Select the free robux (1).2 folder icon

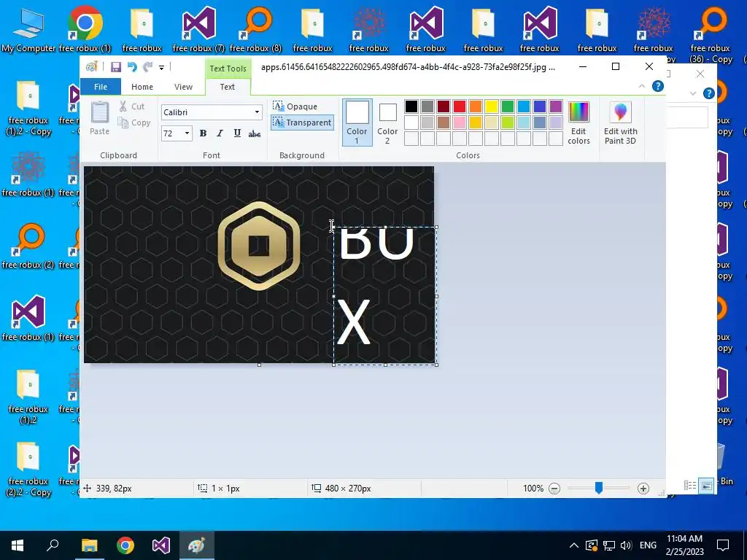pyautogui.click(x=28, y=397)
